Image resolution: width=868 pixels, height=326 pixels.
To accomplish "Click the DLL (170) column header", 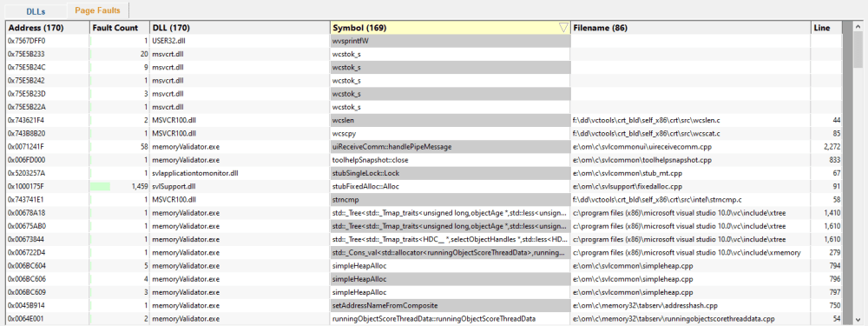I will [240, 28].
